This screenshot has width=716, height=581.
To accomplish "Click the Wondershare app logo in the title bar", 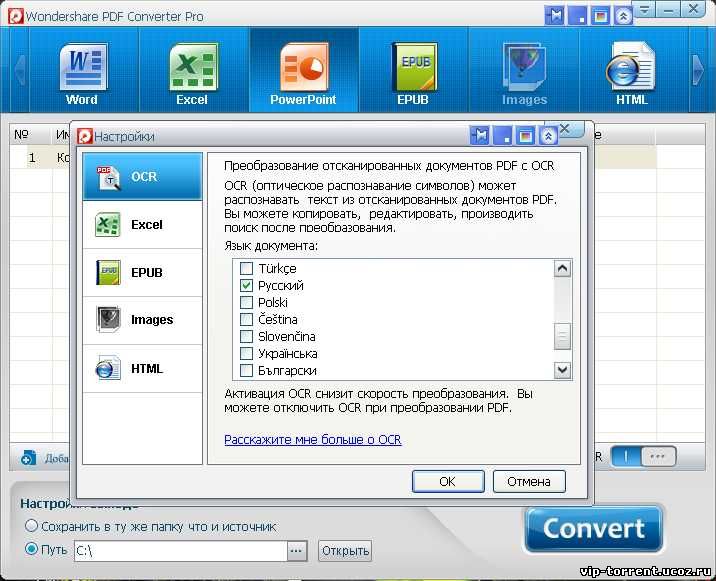I will (16, 16).
